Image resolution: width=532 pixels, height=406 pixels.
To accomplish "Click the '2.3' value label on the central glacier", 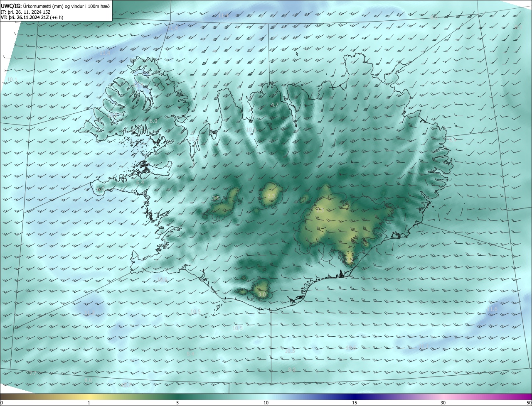I will tap(271, 196).
